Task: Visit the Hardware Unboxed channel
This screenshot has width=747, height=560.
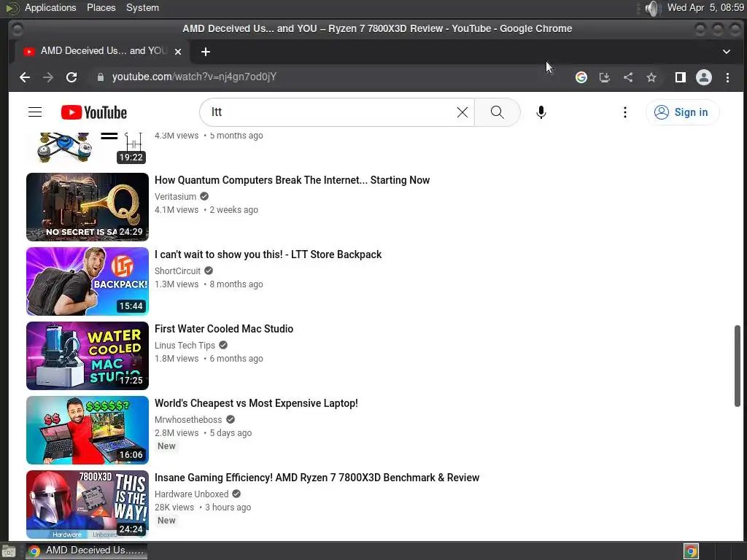Action: (x=192, y=494)
